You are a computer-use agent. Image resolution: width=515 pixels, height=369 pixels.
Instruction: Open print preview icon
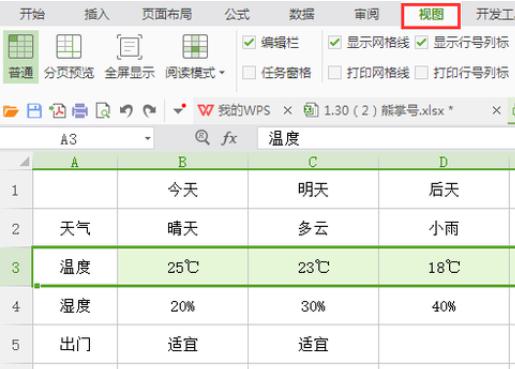(x=103, y=111)
